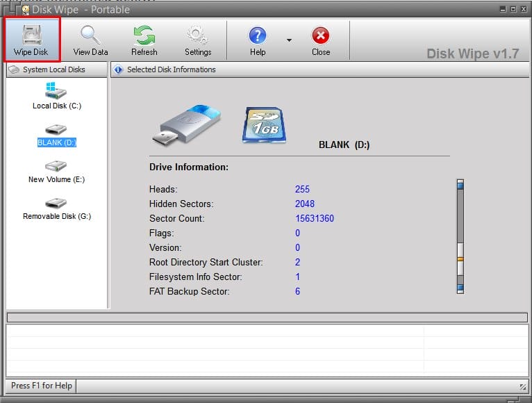Click the Drive Information heading
Screen dimensions: 532x403
189,167
